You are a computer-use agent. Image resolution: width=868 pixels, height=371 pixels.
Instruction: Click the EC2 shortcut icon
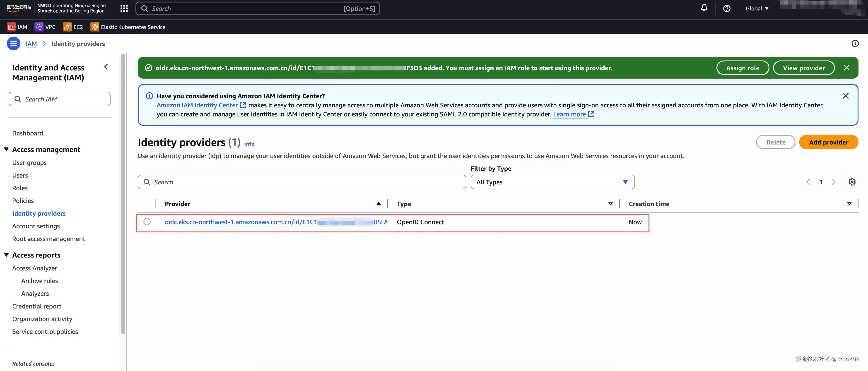click(x=67, y=27)
